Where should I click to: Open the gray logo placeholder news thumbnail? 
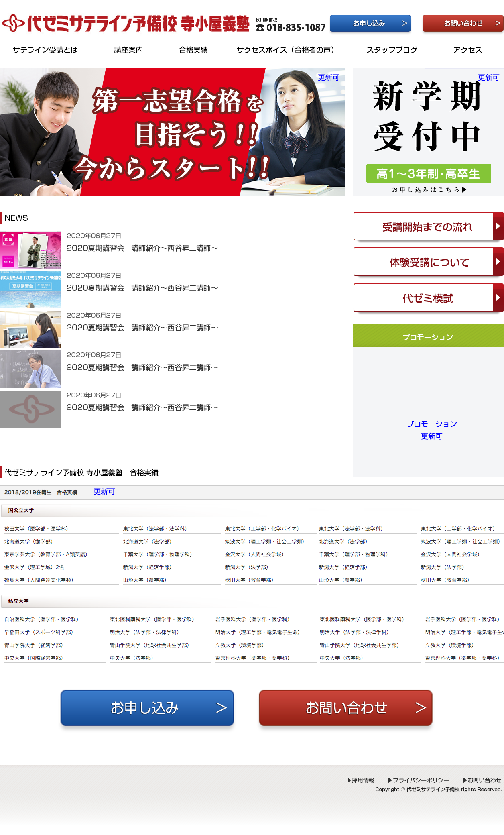coord(30,409)
